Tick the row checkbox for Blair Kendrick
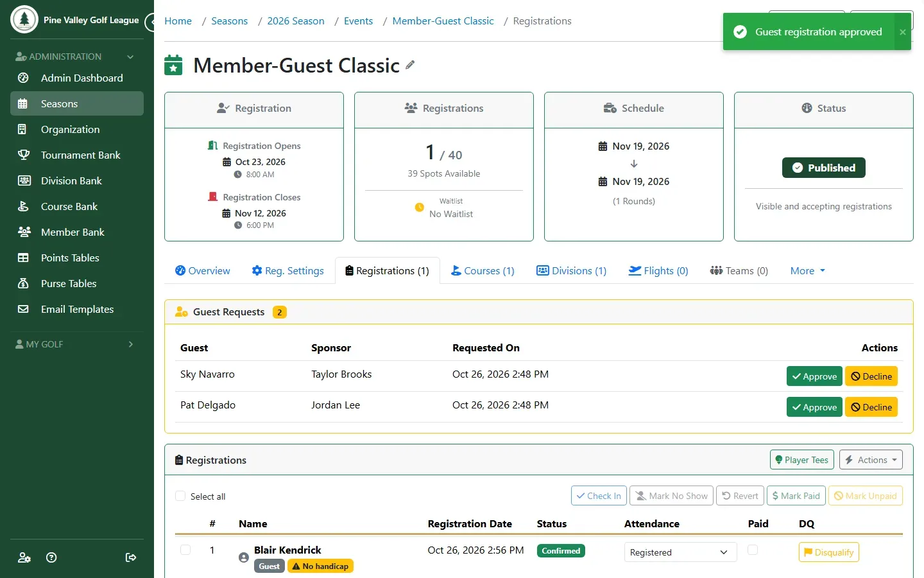 pyautogui.click(x=185, y=550)
